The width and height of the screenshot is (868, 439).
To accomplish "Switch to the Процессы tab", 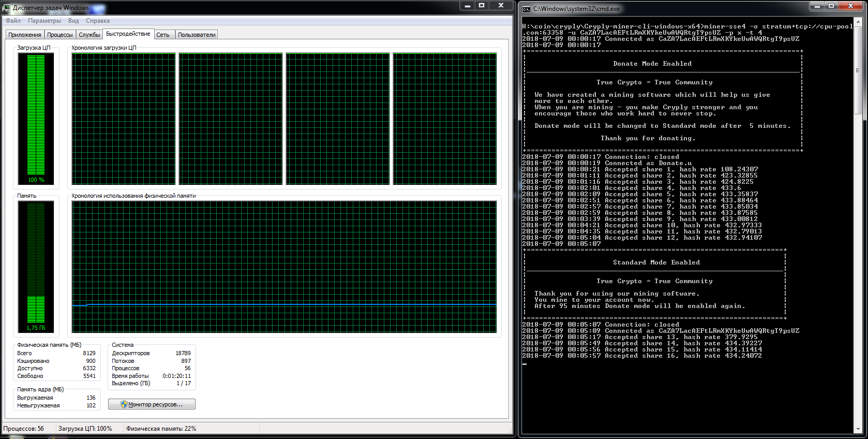I will pos(60,35).
